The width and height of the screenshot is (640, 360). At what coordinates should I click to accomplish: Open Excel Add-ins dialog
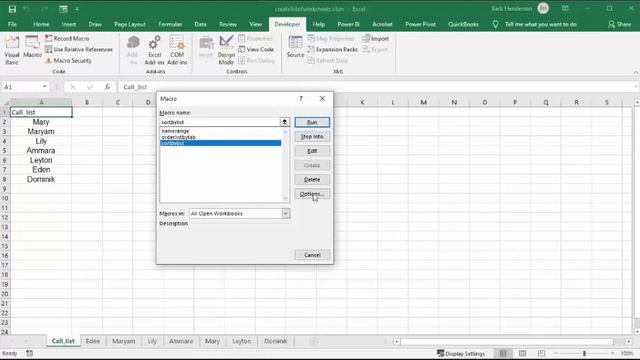tap(154, 50)
